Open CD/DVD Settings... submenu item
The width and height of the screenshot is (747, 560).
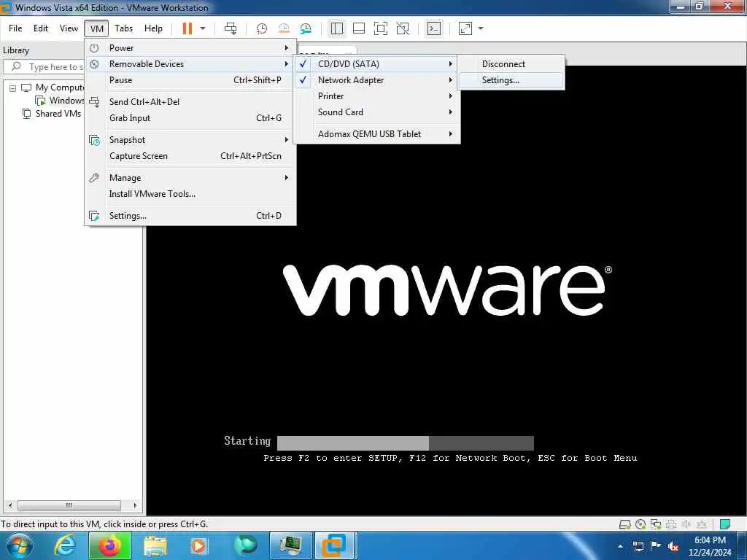(511, 80)
